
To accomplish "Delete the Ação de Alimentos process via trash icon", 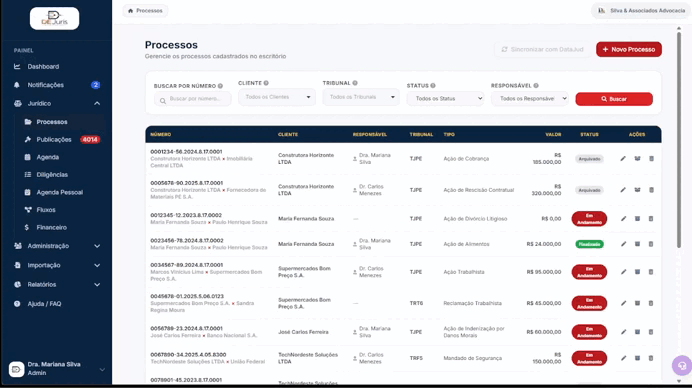I will (651, 244).
